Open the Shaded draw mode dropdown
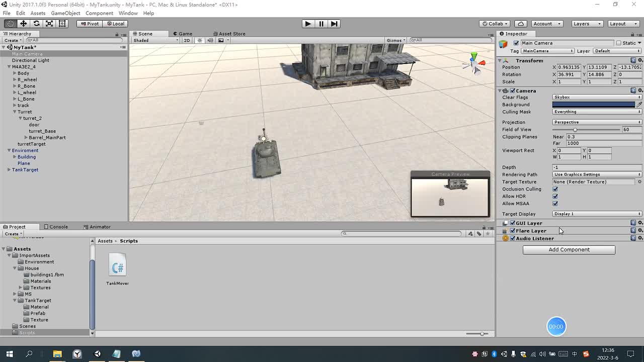 155,40
